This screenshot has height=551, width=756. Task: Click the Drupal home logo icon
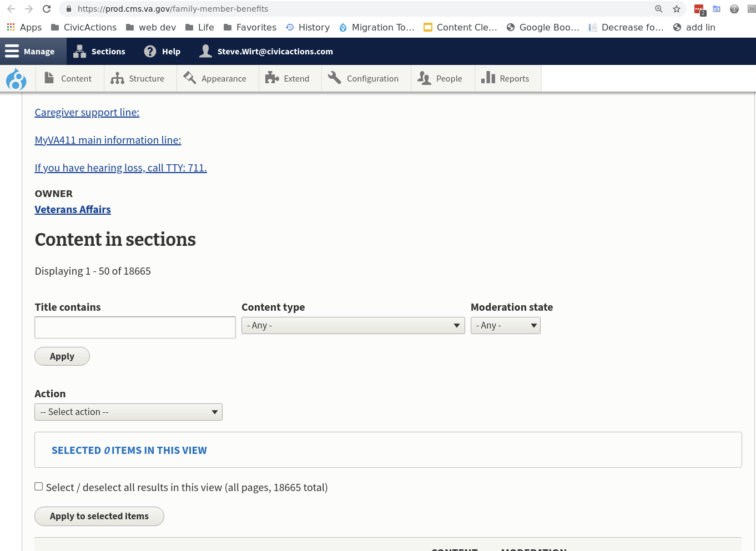click(16, 79)
